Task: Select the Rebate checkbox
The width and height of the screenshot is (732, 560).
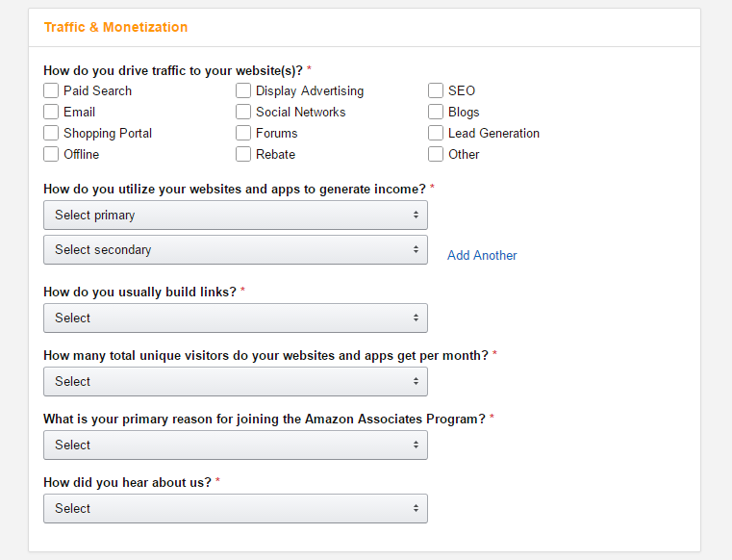Action: tap(243, 154)
